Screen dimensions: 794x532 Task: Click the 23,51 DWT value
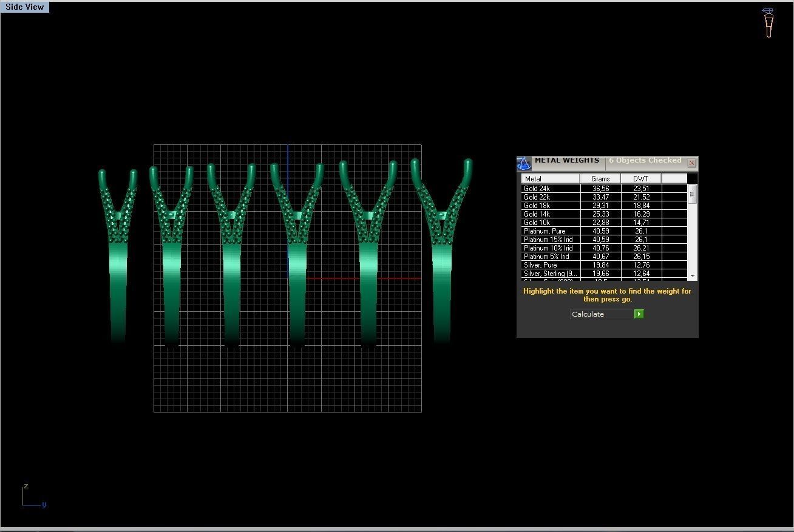[642, 189]
